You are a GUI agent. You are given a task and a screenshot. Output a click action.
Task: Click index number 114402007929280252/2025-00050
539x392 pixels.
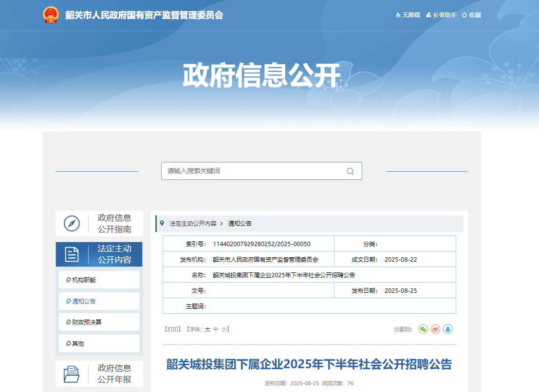click(x=261, y=244)
